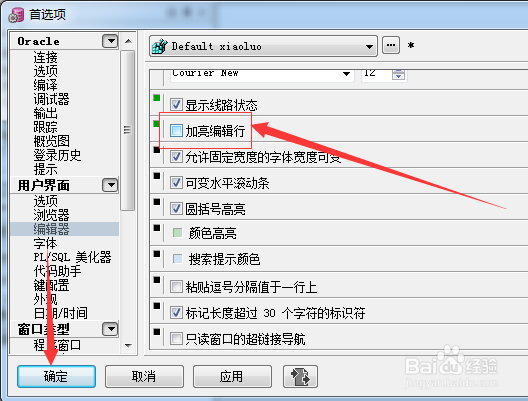Confirm settings with the 确定 button
The height and width of the screenshot is (401, 528).
[x=56, y=376]
